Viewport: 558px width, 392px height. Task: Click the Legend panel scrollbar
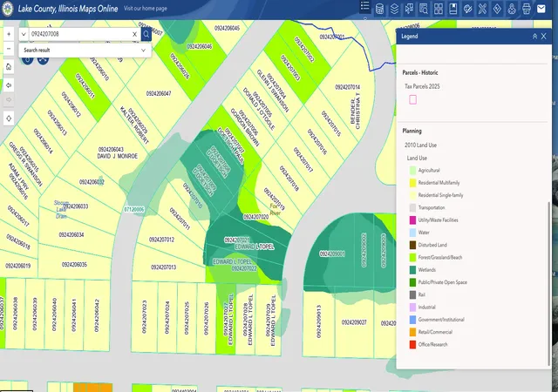coord(548,283)
